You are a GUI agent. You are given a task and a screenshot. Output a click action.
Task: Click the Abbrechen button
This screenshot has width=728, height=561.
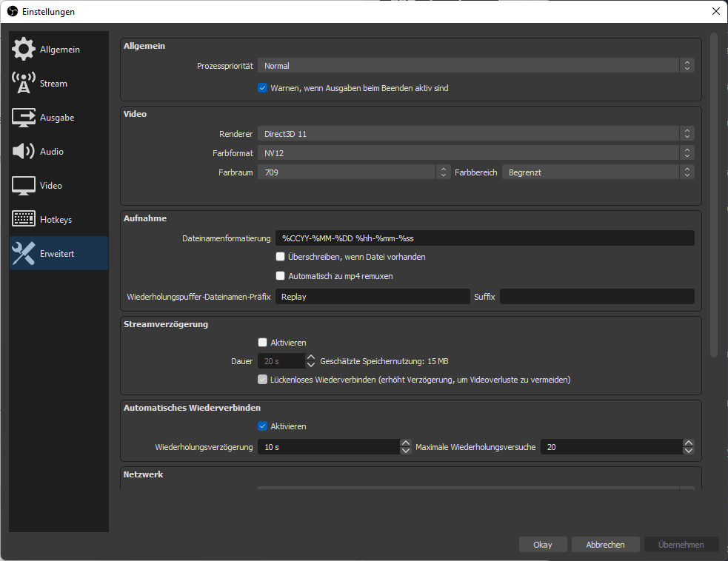point(605,544)
